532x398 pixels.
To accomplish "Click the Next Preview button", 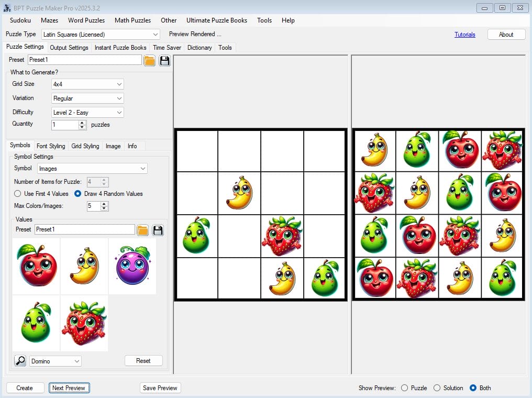I will [x=69, y=388].
